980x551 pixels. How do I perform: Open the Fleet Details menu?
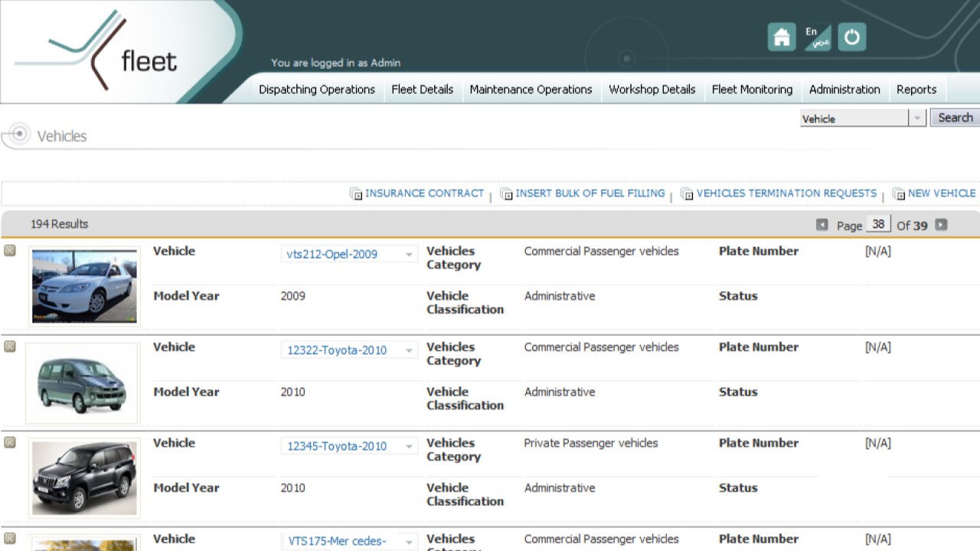(423, 90)
